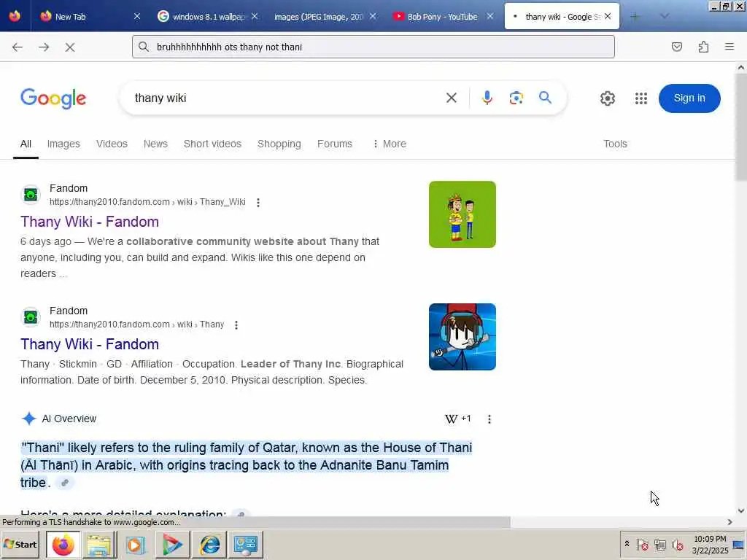Open second Thany Wiki - Fandom link
The image size is (747, 560).
tap(90, 344)
